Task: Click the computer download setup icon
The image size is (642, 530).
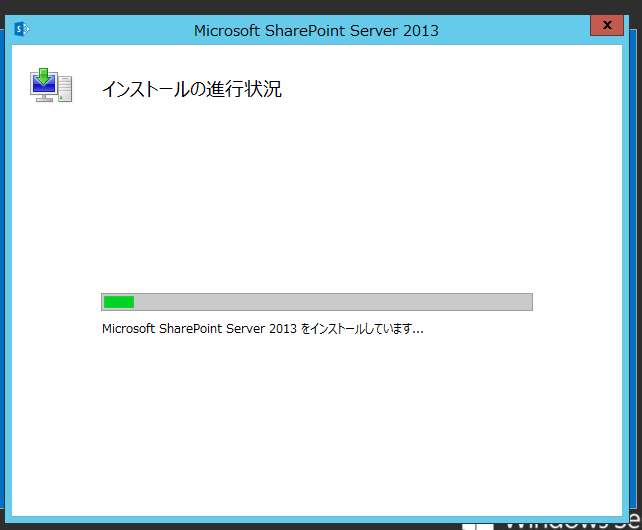Action: 51,85
